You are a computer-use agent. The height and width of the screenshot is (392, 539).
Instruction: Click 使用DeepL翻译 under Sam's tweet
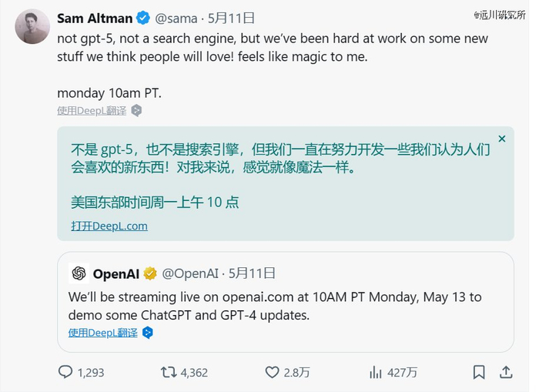[x=92, y=111]
